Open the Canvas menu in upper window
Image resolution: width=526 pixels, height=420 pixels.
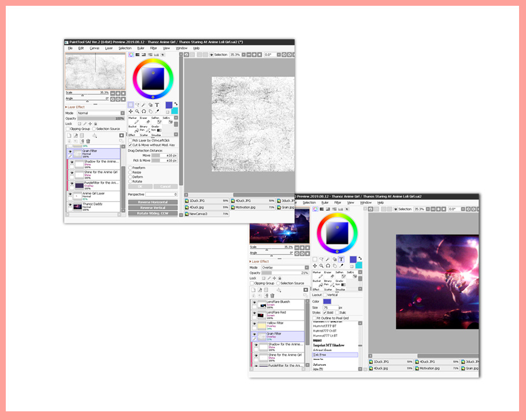point(94,49)
